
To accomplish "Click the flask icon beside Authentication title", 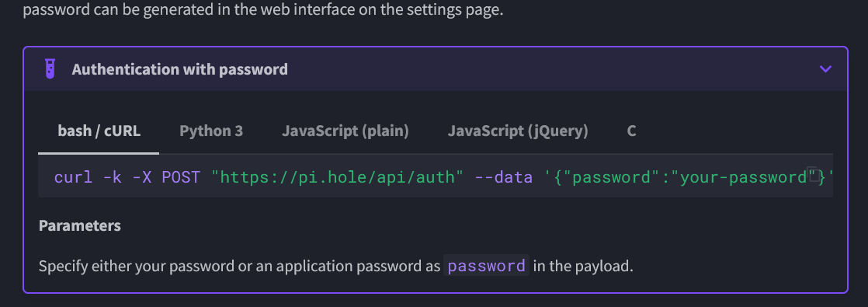I will (x=50, y=69).
